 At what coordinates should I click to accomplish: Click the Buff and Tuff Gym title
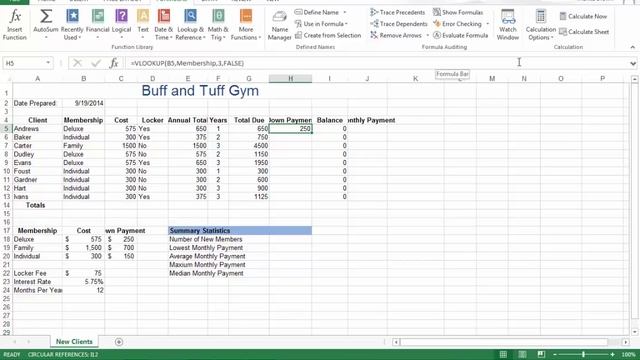pyautogui.click(x=200, y=91)
